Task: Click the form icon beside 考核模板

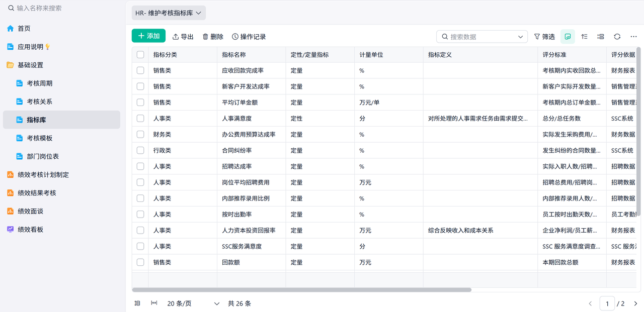Action: coord(20,138)
